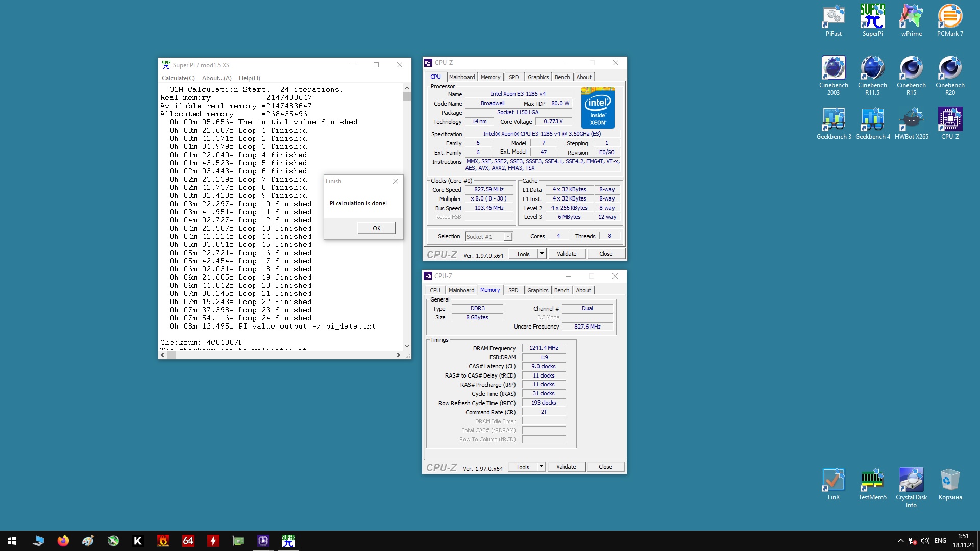Click Tools button in lower CPU-Z
Image resolution: width=980 pixels, height=551 pixels.
523,467
